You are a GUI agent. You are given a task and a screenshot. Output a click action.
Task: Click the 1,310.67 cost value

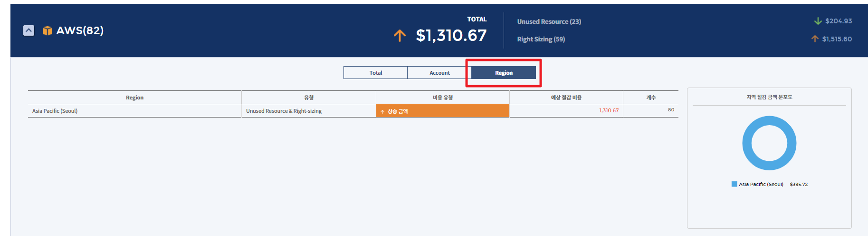(609, 110)
